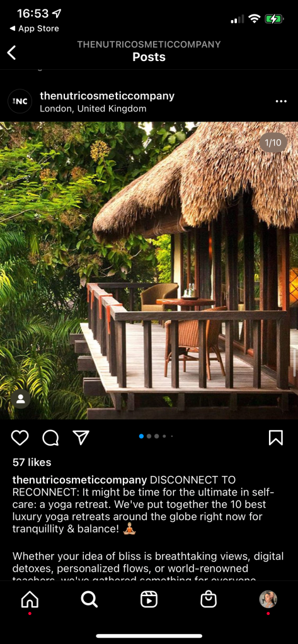Like the post with heart icon
Screen dimensions: 298x644
pos(20,438)
